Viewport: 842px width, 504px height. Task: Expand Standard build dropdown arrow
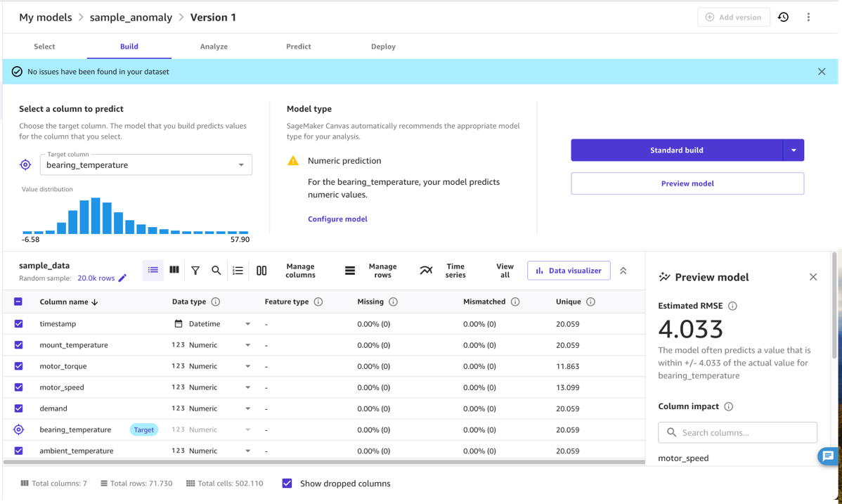(794, 150)
